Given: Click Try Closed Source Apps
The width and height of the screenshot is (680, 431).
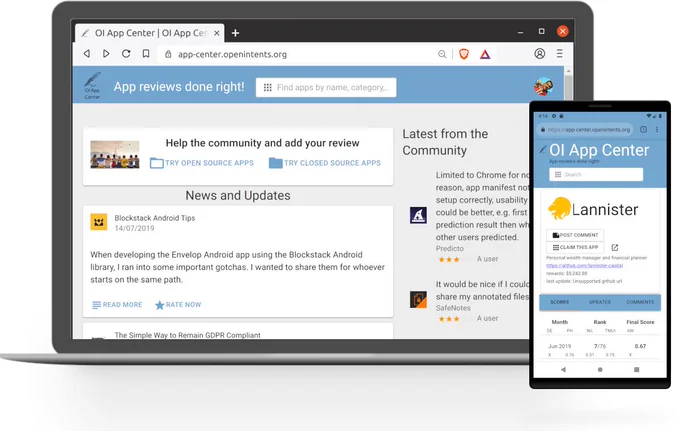Looking at the screenshot, I should [x=324, y=163].
